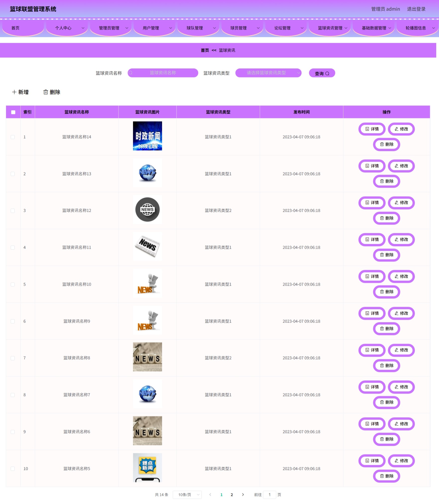
Task: Expand the 基础数据管理 menu
Action: 374,28
